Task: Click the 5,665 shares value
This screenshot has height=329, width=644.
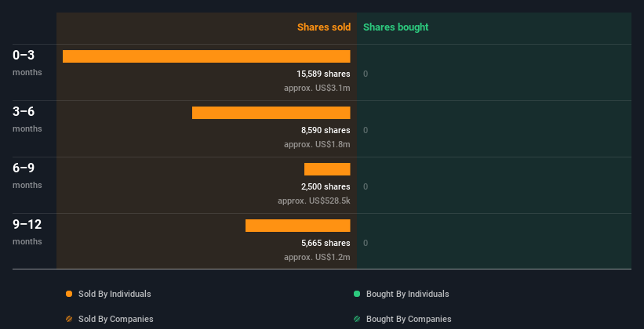Action: tap(326, 244)
